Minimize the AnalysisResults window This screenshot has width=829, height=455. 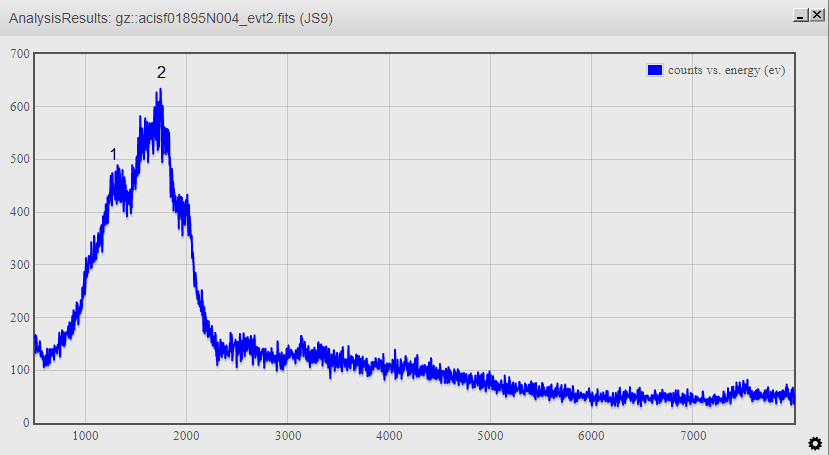[800, 16]
